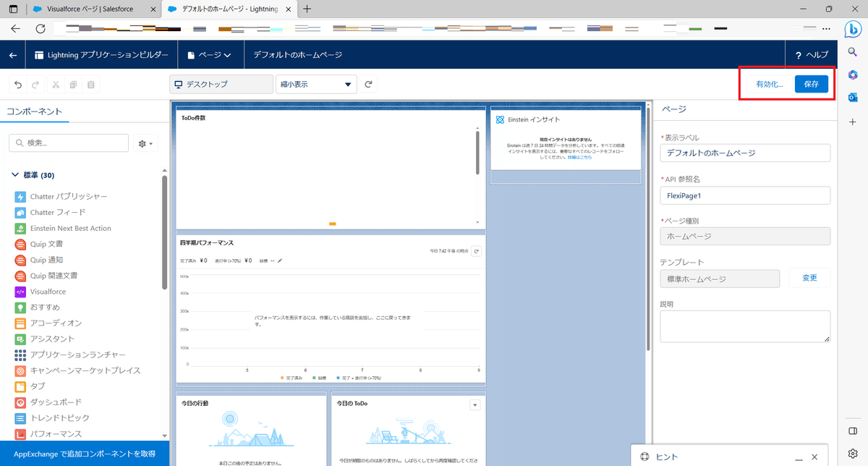Click the Einstein インサイト atom icon
This screenshot has width=868, height=466.
501,119
